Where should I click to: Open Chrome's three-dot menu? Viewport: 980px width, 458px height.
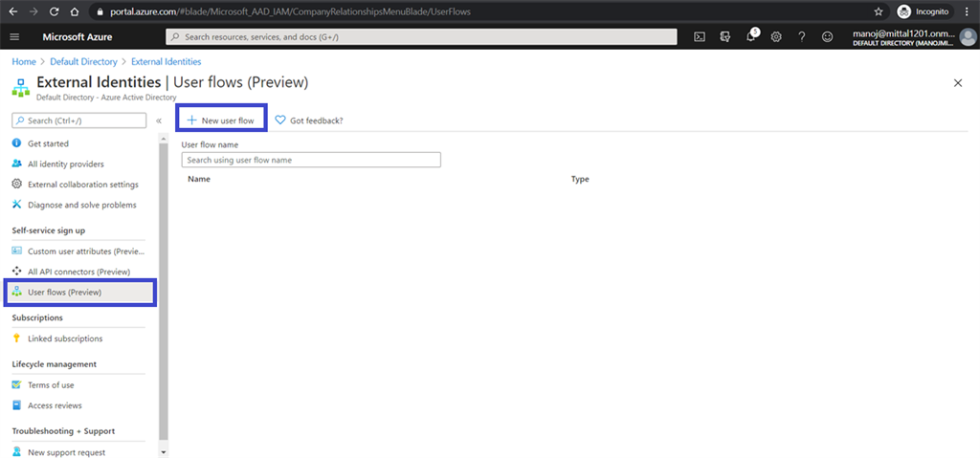tap(967, 11)
